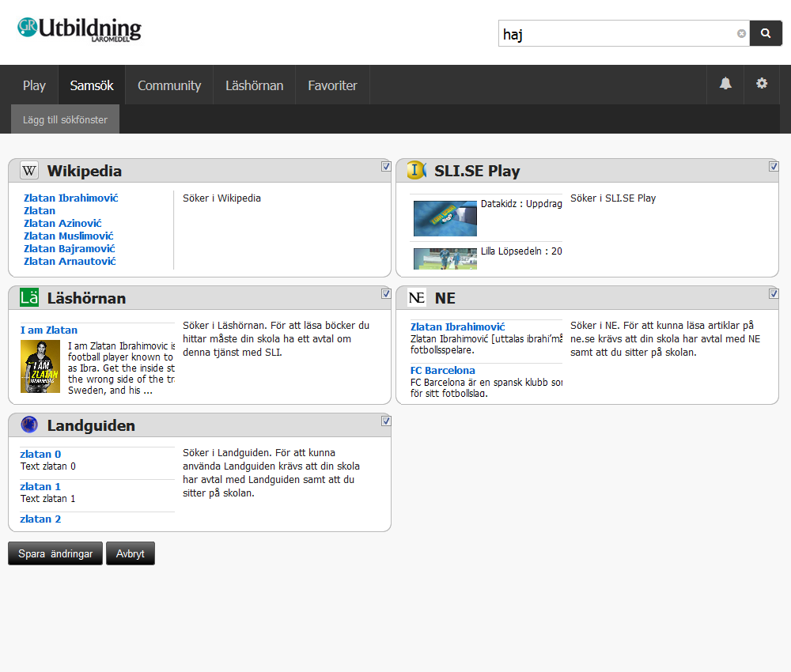The width and height of the screenshot is (791, 672).
Task: Uncheck the SLI.SE Play panel checkbox
Action: [774, 166]
